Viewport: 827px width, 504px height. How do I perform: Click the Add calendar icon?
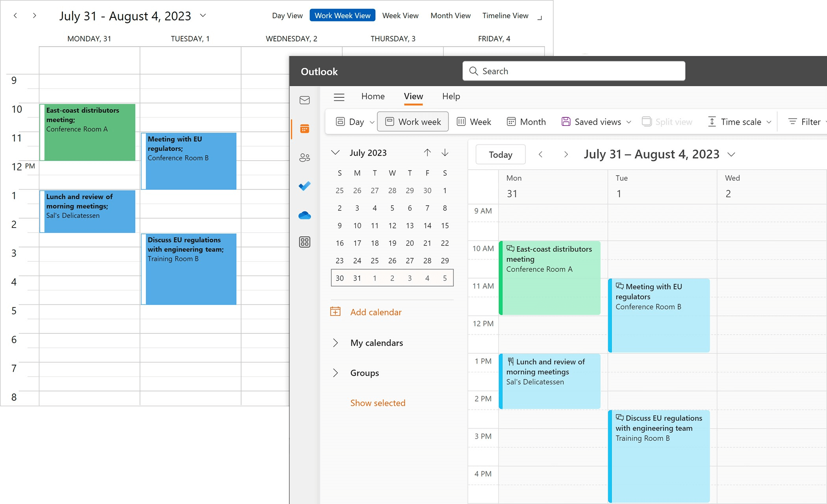(335, 311)
